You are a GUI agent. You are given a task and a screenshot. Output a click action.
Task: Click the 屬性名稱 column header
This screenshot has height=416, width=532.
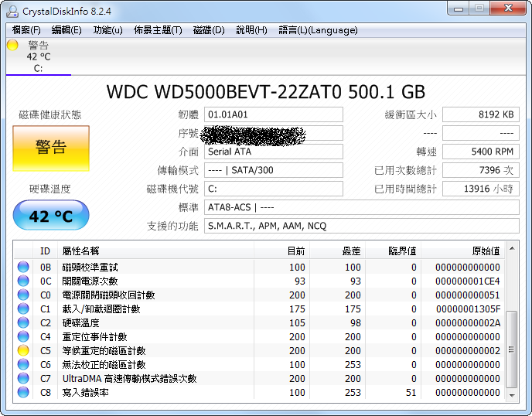click(x=155, y=251)
